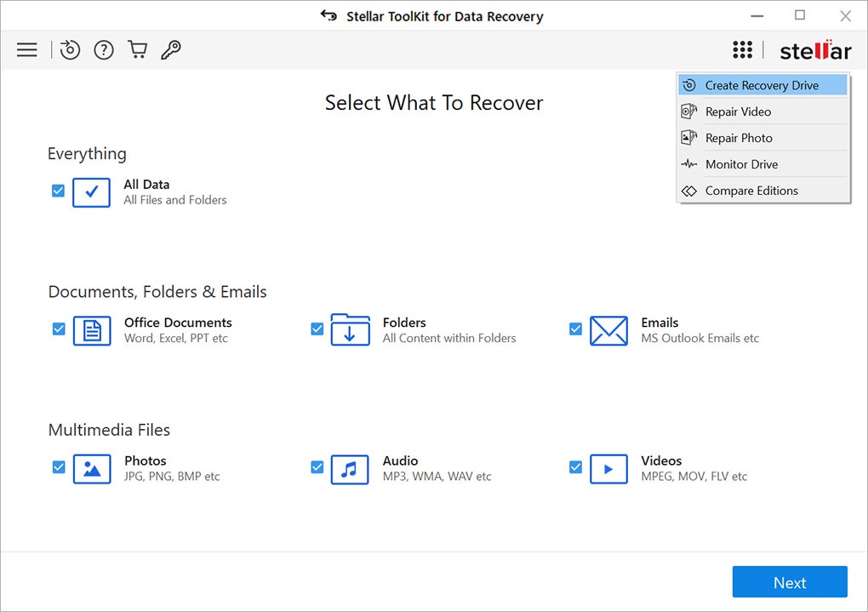Toggle the Emails recovery checkbox

click(x=576, y=329)
